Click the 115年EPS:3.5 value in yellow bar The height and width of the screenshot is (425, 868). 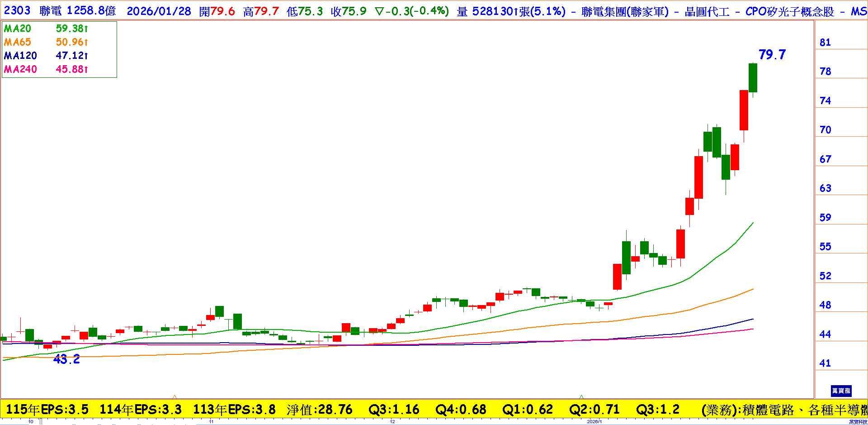(x=47, y=410)
